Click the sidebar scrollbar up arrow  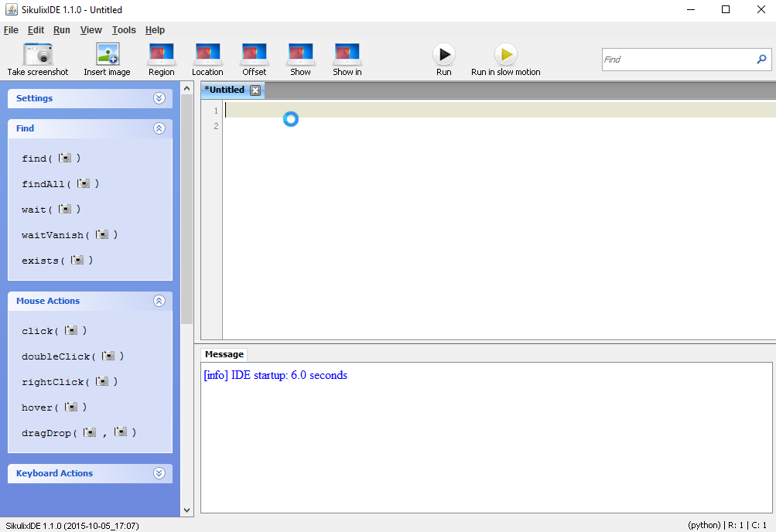(x=186, y=88)
